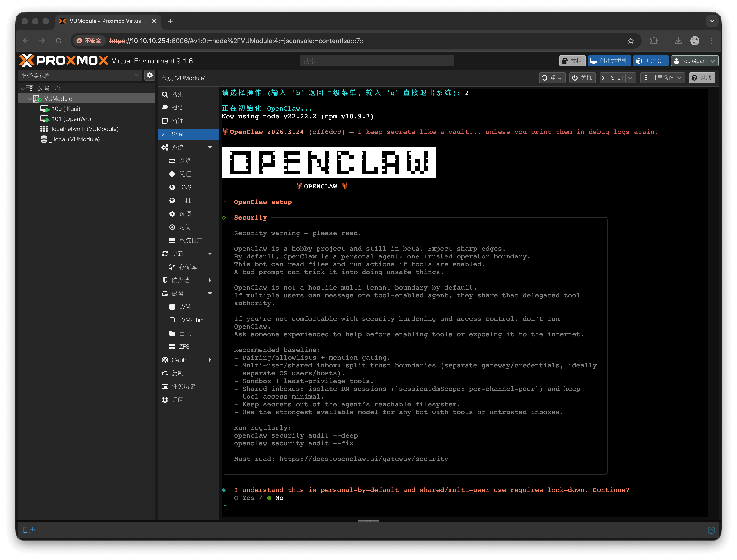Open the 服务器视图 view dropdown
The image size is (737, 560).
(x=79, y=75)
